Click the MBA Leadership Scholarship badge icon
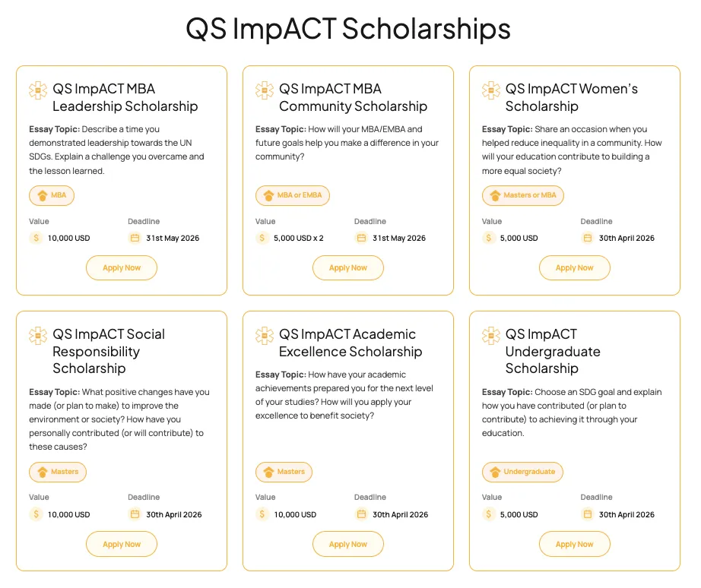This screenshot has width=701, height=588. click(38, 90)
